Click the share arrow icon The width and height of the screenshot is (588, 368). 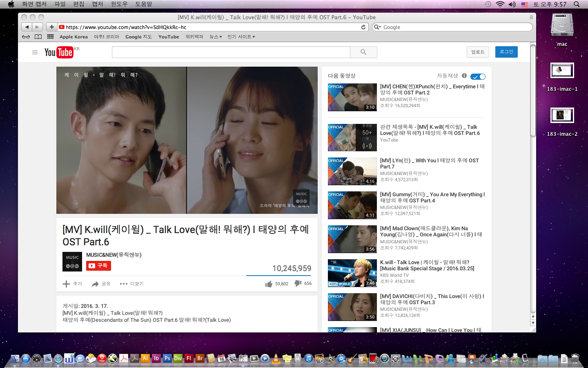[95, 284]
